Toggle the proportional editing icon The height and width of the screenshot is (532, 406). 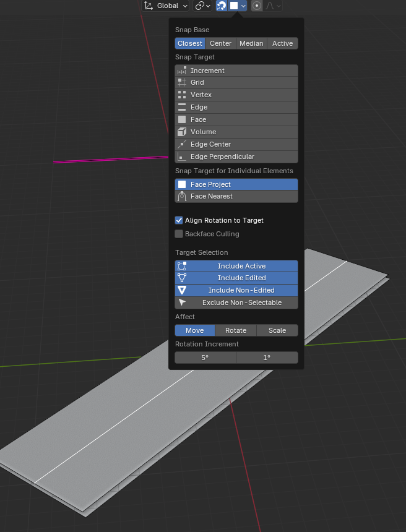[x=257, y=6]
